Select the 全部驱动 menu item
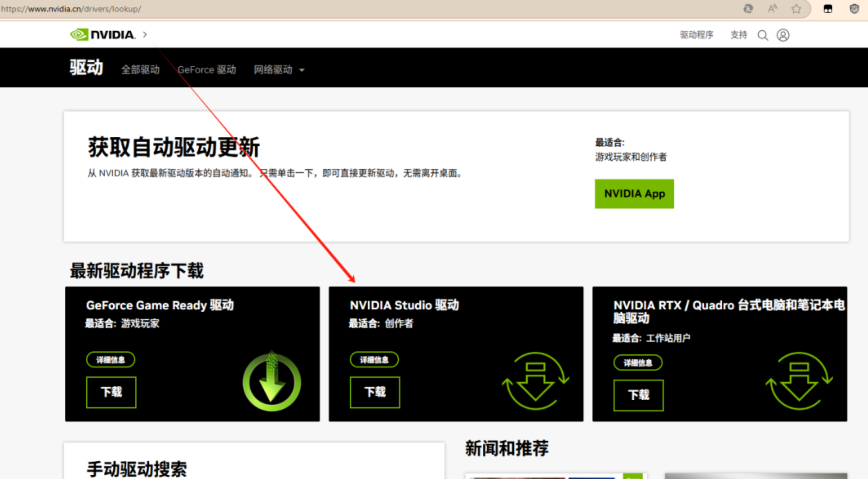 pos(140,70)
